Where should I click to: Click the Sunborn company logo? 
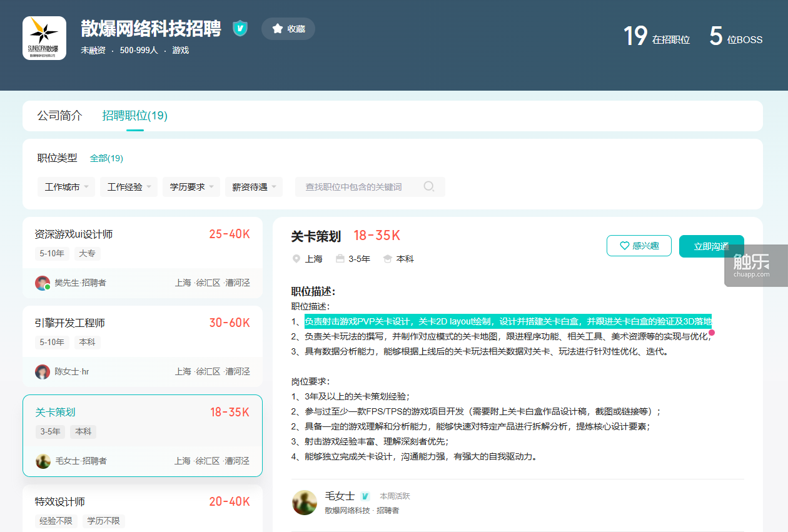coord(44,38)
